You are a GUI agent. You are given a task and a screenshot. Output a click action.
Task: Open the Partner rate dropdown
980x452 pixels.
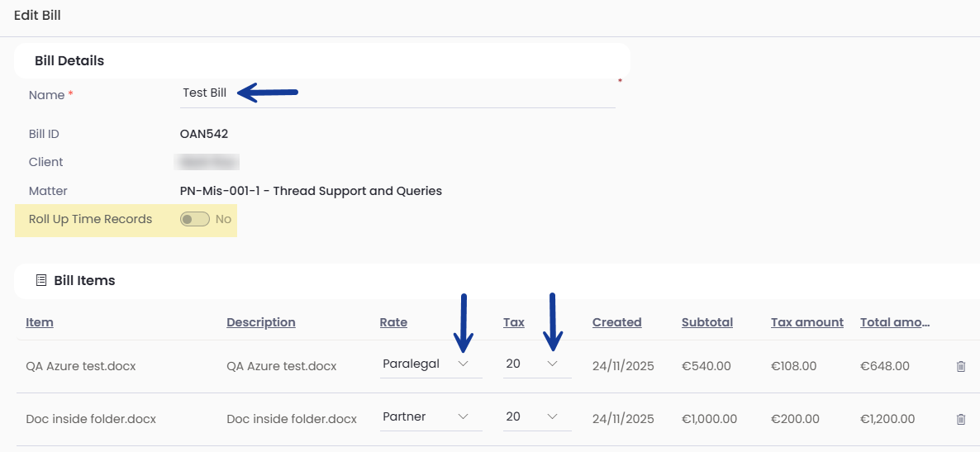tap(431, 417)
